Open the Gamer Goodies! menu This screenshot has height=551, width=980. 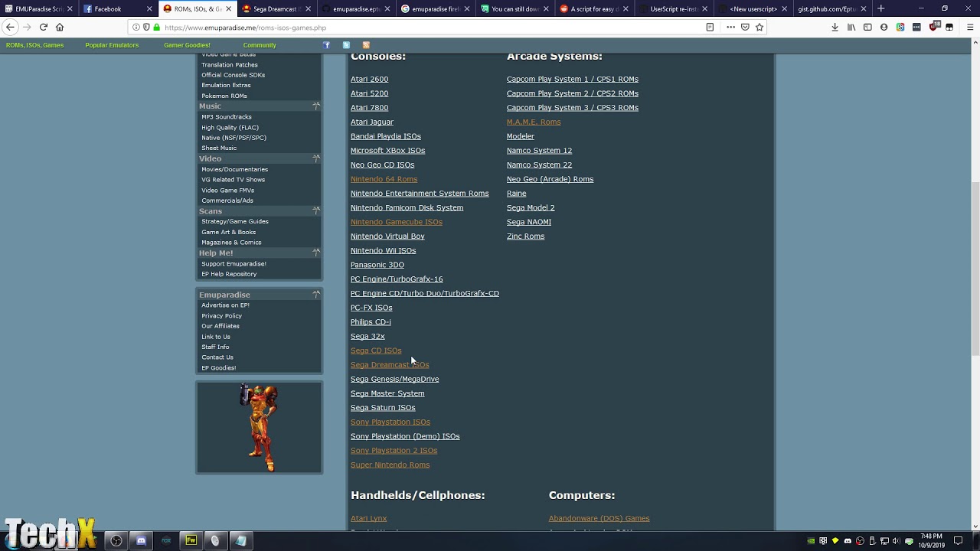pos(187,45)
